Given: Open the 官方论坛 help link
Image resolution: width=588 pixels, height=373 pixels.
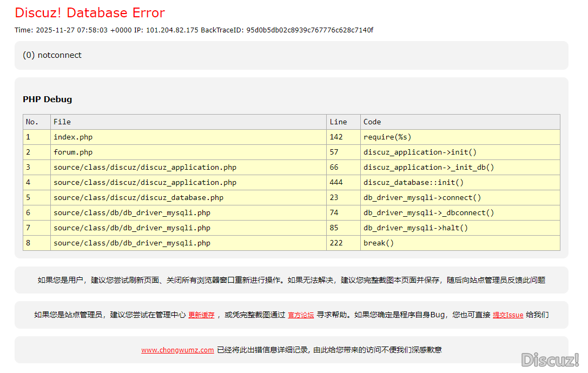Looking at the screenshot, I should (x=301, y=315).
